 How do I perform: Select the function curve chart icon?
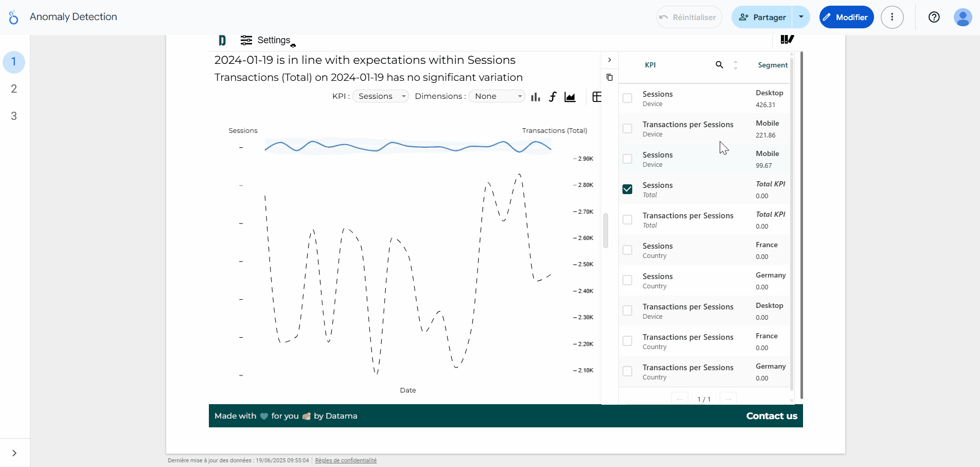pos(553,97)
